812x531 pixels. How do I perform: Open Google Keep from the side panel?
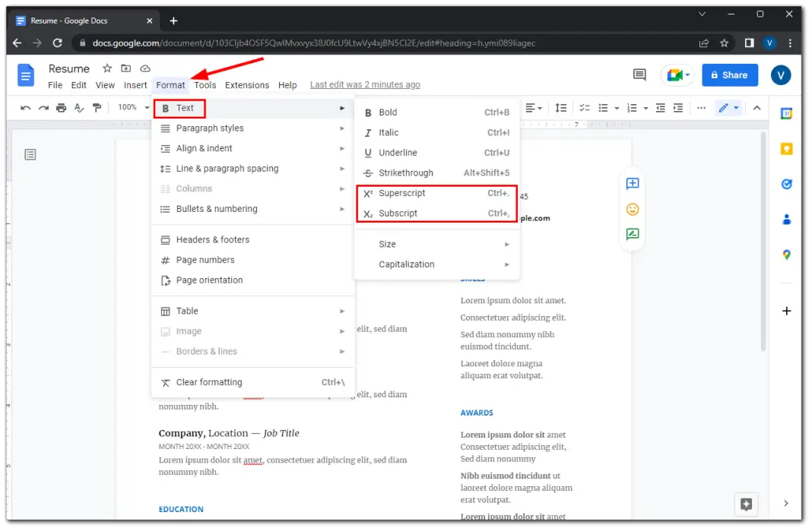click(x=786, y=148)
